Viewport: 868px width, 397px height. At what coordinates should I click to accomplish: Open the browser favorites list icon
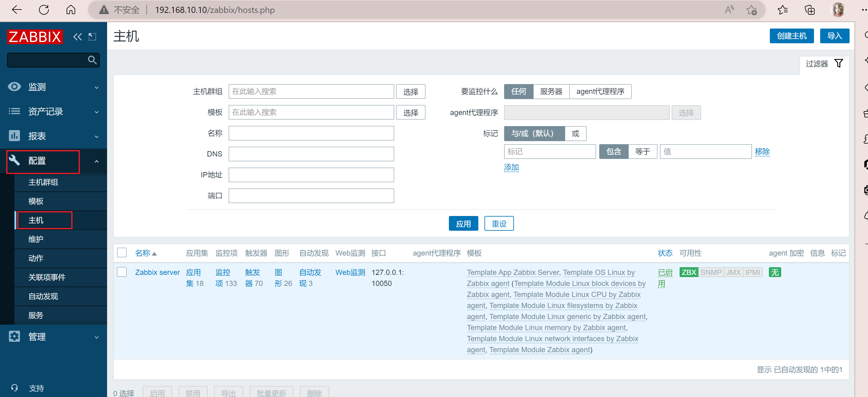click(782, 10)
